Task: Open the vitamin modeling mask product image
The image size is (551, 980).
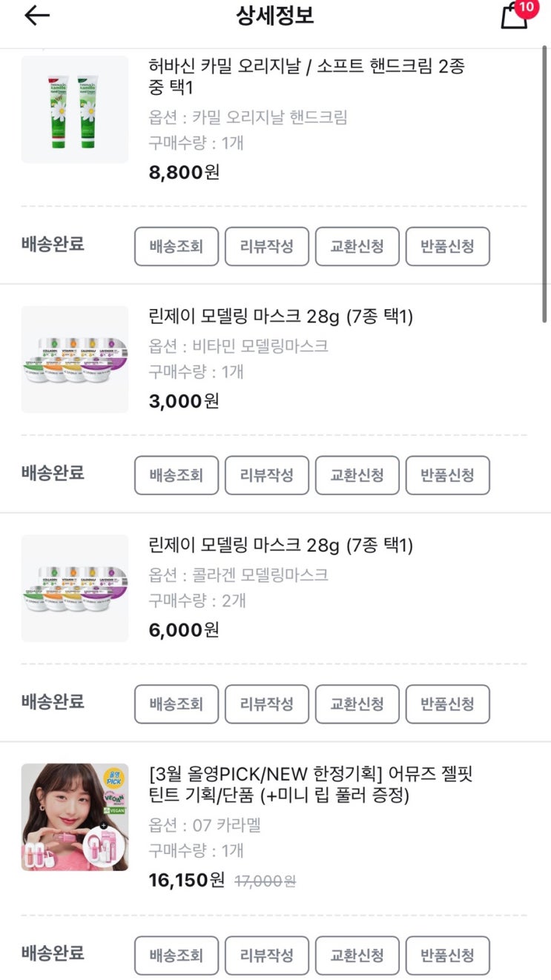Action: point(74,360)
